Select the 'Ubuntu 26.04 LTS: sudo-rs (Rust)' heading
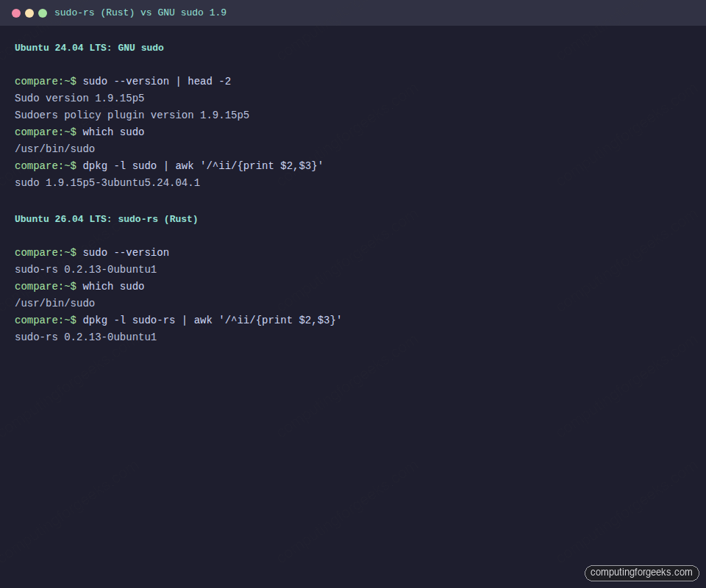706x588 pixels. click(x=105, y=218)
